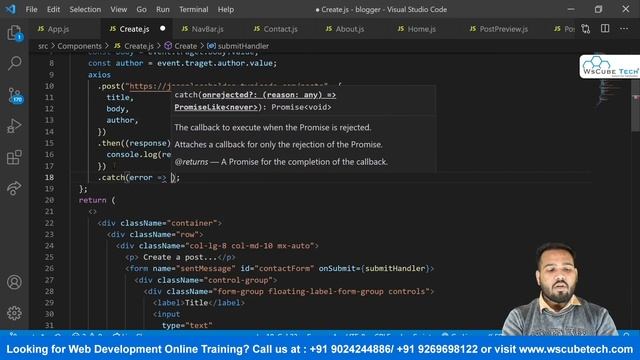Screen dimensions: 640x360
Task: Click the 'title,' property on line 11
Action: pos(120,97)
